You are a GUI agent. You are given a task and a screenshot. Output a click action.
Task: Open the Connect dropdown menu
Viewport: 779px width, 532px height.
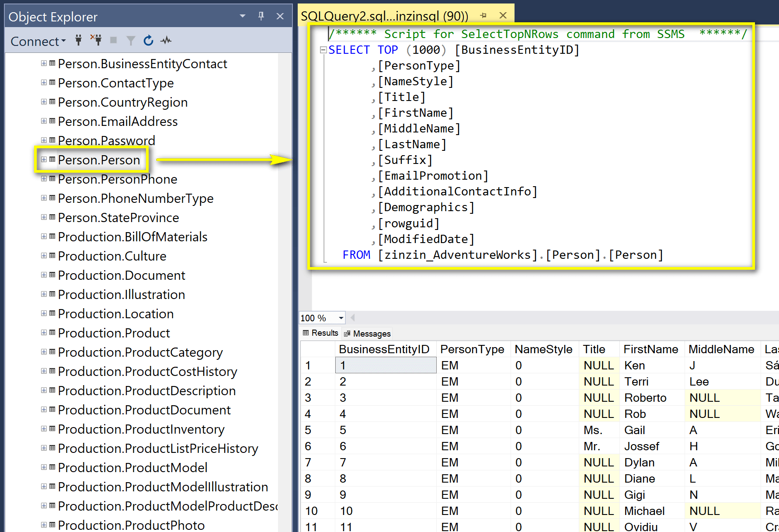tap(38, 41)
